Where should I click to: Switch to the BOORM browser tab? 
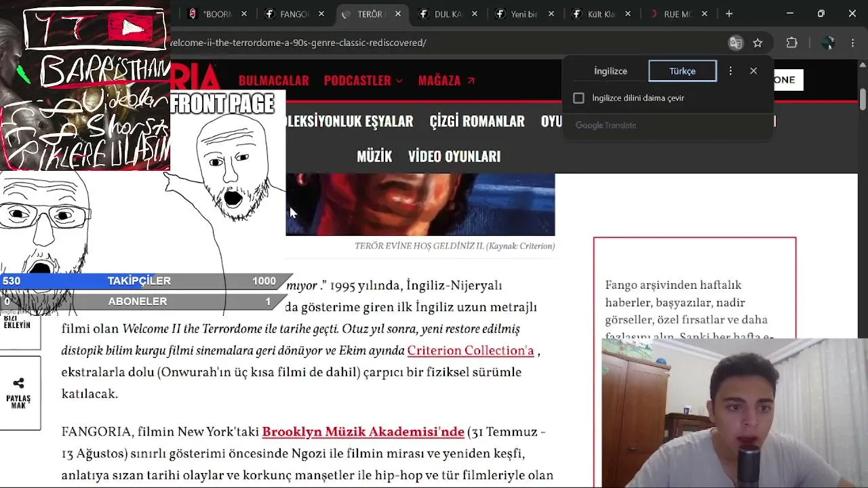[x=217, y=14]
